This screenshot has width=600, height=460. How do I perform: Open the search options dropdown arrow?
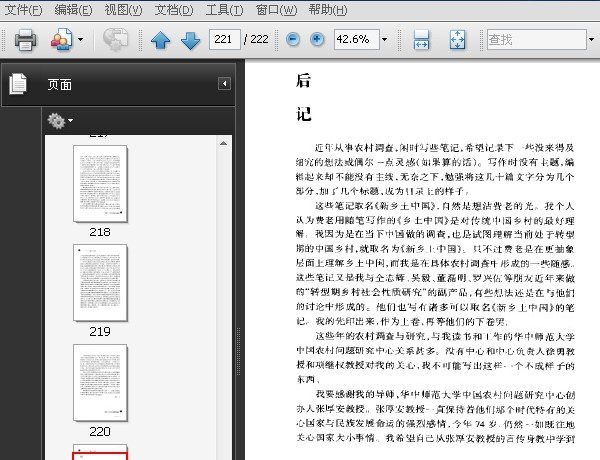click(592, 39)
